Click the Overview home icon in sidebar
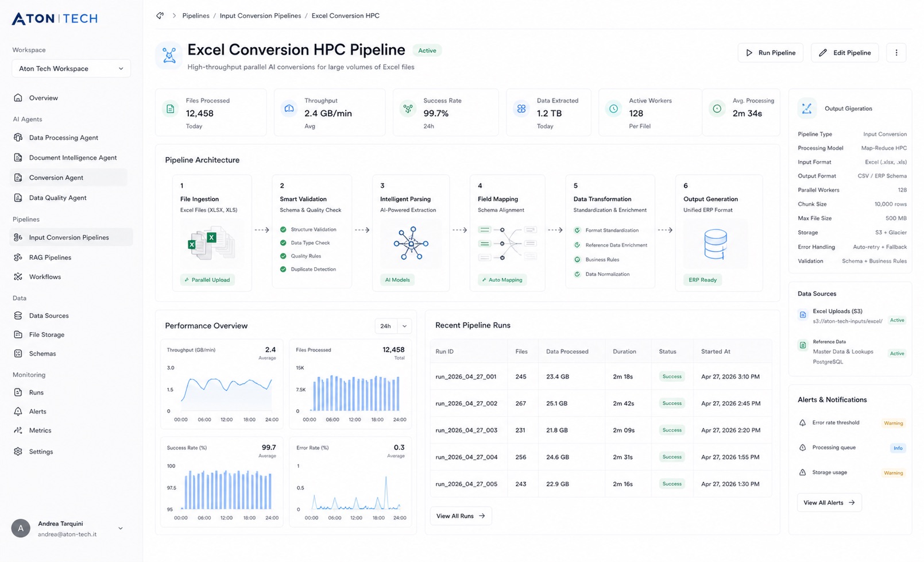Image resolution: width=924 pixels, height=562 pixels. tap(18, 98)
